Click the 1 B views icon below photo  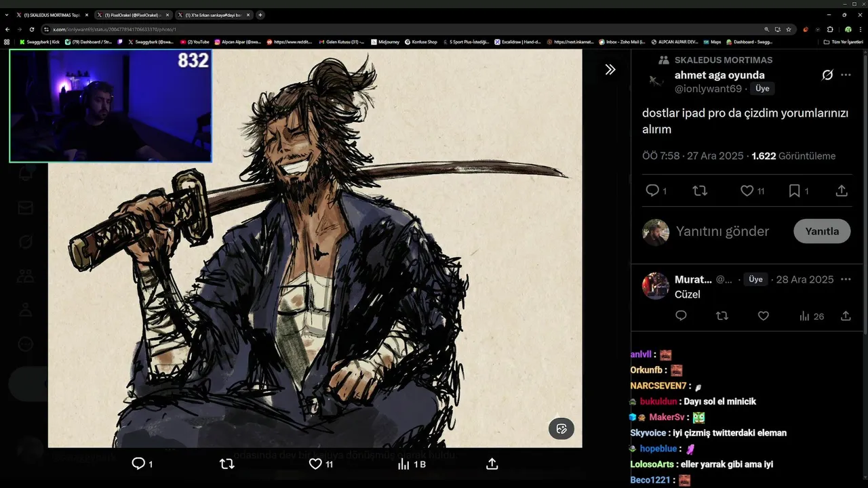coord(411,464)
